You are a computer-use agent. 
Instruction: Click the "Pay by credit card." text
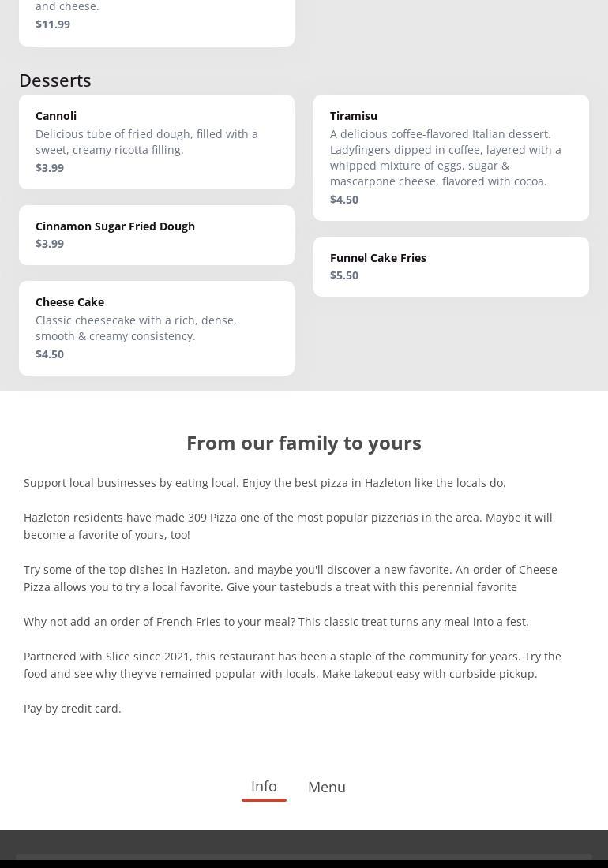tap(73, 709)
